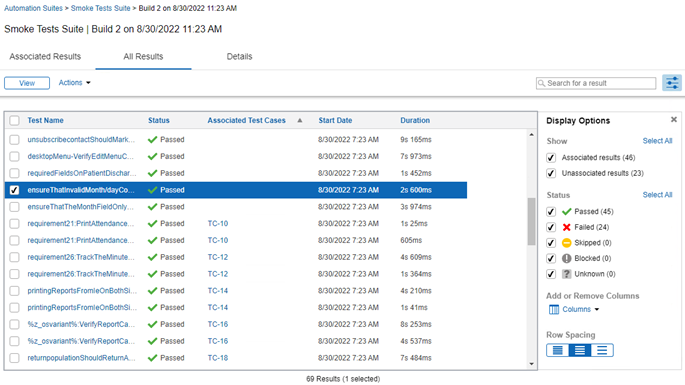Open the Actions dropdown menu
The height and width of the screenshot is (385, 685).
point(74,83)
